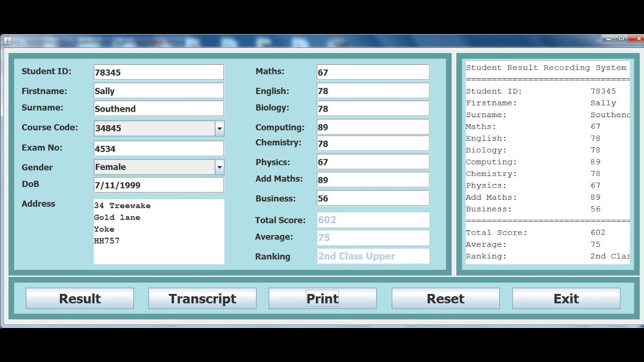Image resolution: width=644 pixels, height=362 pixels.
Task: Click the Business score field
Action: coord(373,198)
